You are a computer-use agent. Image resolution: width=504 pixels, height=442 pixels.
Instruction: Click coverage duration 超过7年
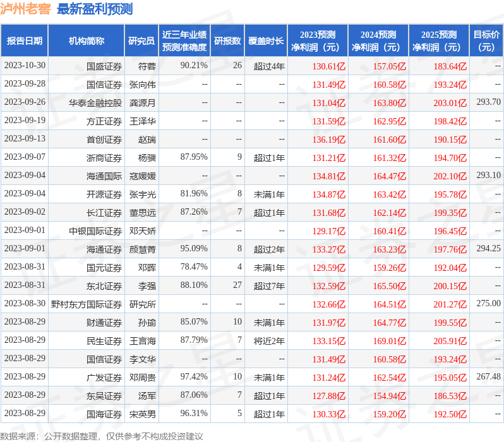269,287
